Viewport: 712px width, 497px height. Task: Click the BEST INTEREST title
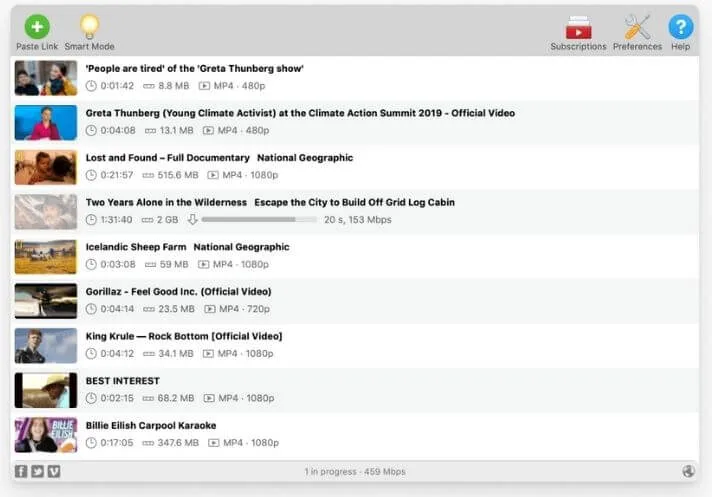click(x=123, y=381)
